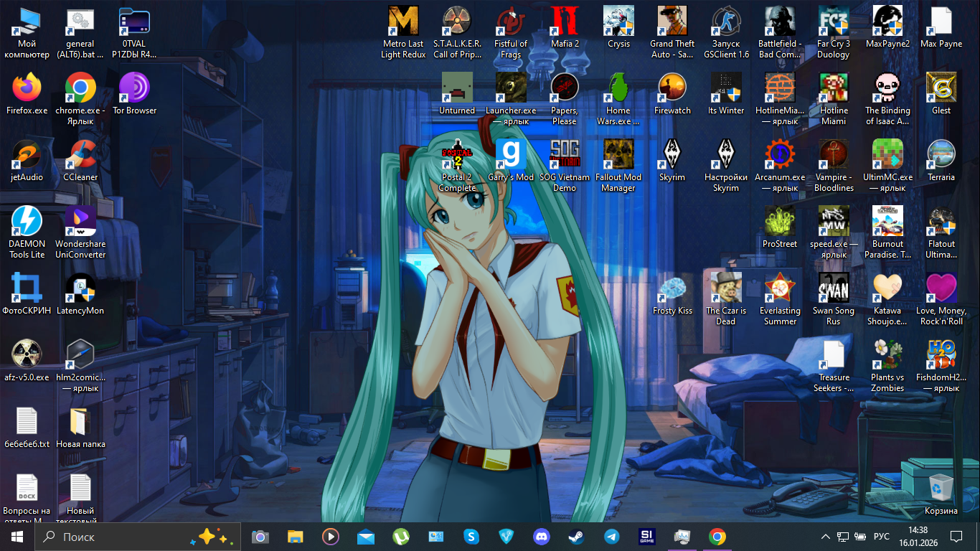Viewport: 980px width, 551px height.
Task: Expand the hidden system tray icons
Action: point(826,537)
